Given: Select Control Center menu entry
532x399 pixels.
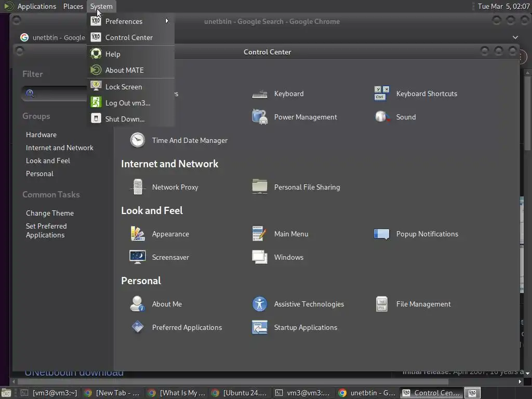Looking at the screenshot, I should click(x=130, y=37).
